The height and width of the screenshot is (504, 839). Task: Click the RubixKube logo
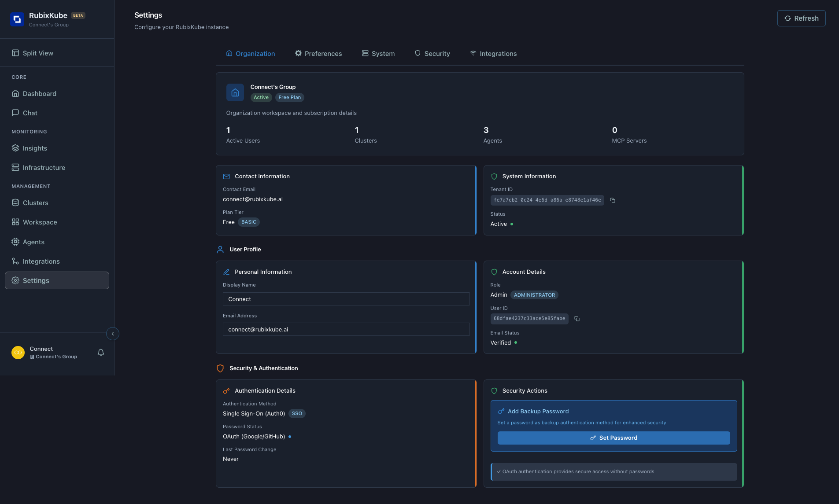18,19
